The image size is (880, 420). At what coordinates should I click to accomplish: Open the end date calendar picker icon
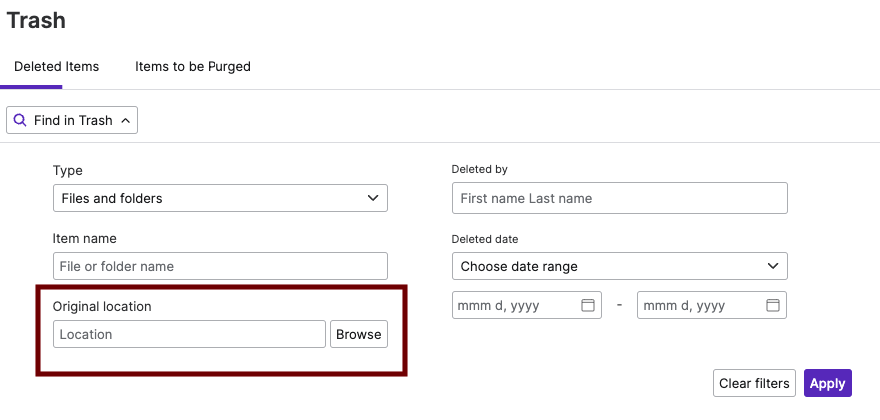[773, 305]
